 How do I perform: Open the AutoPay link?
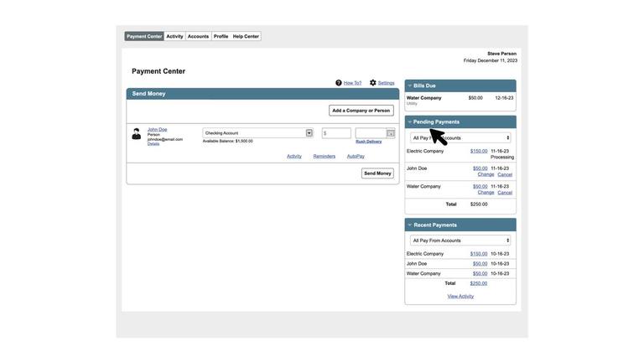tap(356, 157)
